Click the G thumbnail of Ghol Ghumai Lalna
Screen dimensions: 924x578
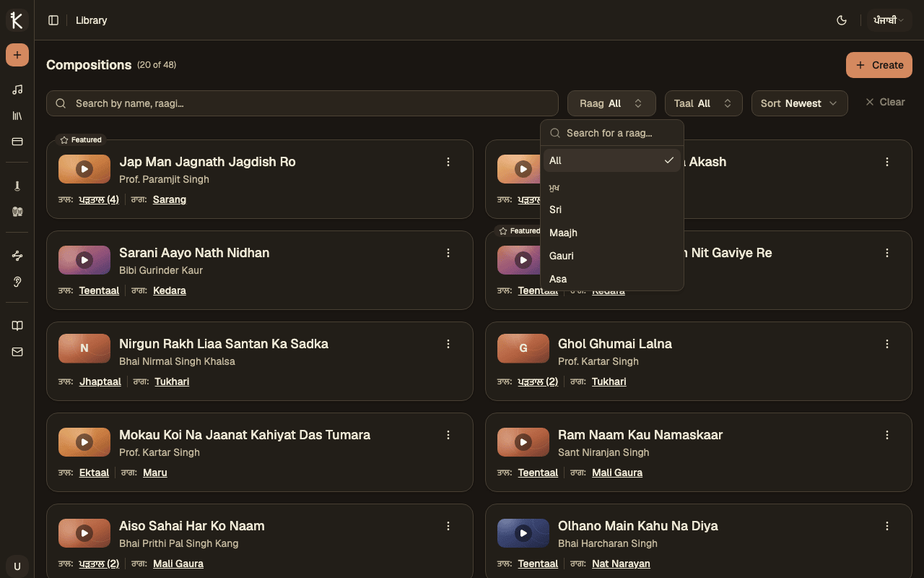(x=523, y=348)
